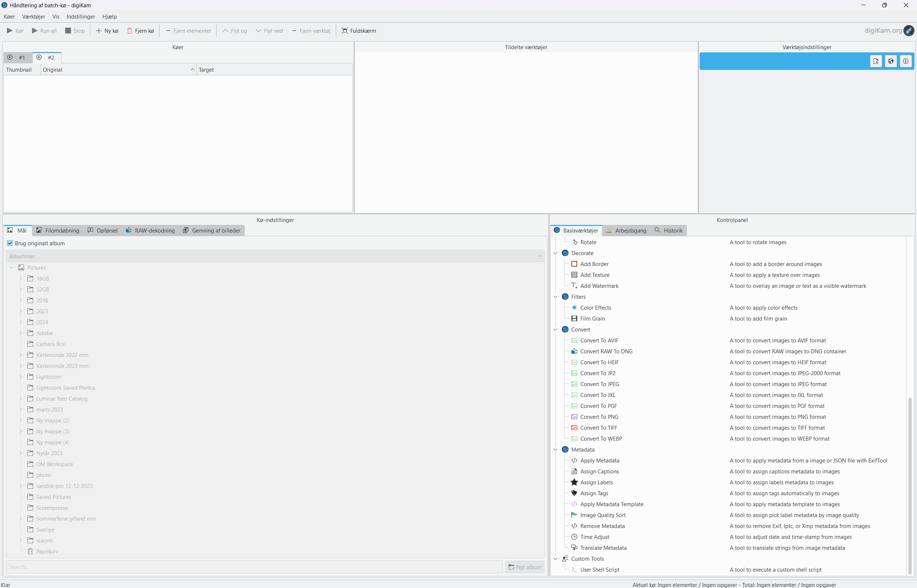The image size is (917, 588).
Task: Click the Kontrolpanel vertical scrollbar
Action: [x=910, y=485]
